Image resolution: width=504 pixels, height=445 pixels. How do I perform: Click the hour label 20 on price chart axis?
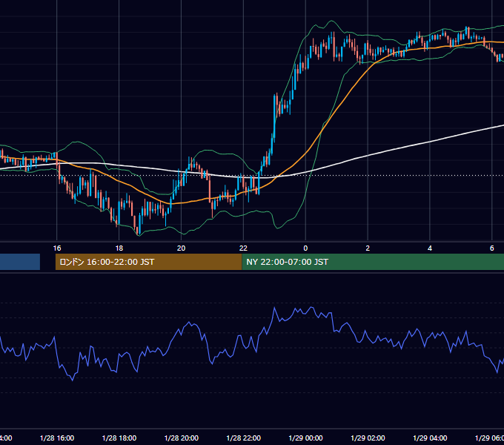[182, 248]
